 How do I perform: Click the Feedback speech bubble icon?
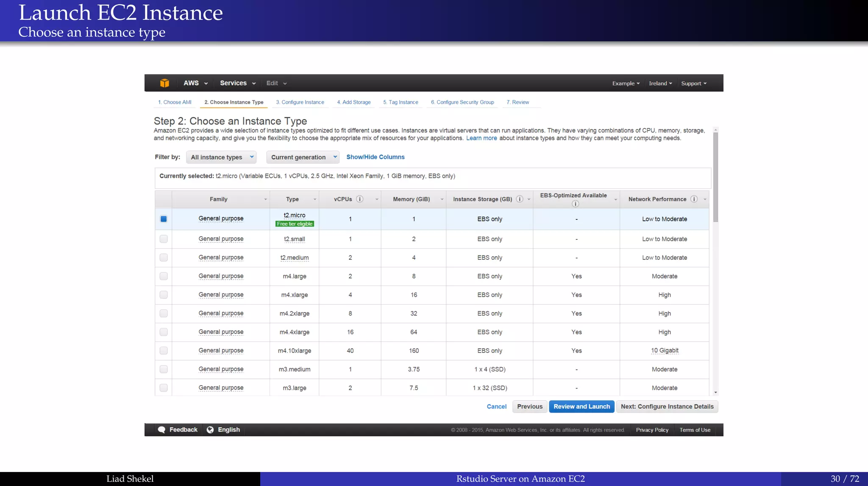pyautogui.click(x=161, y=430)
